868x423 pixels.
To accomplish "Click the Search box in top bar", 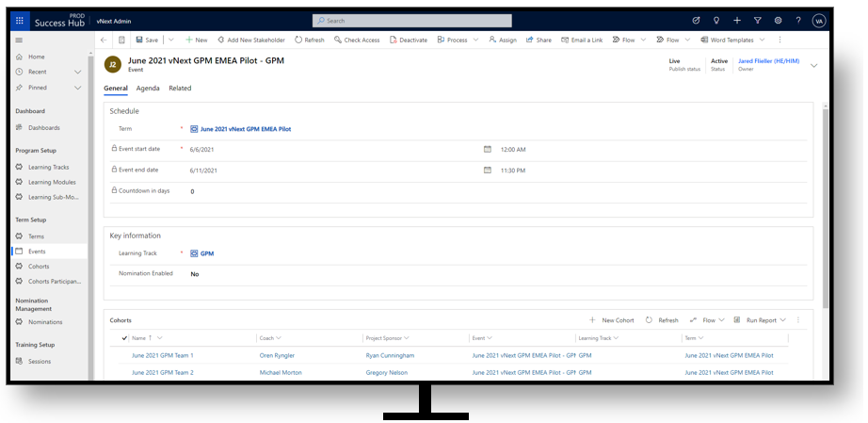I will [x=412, y=20].
